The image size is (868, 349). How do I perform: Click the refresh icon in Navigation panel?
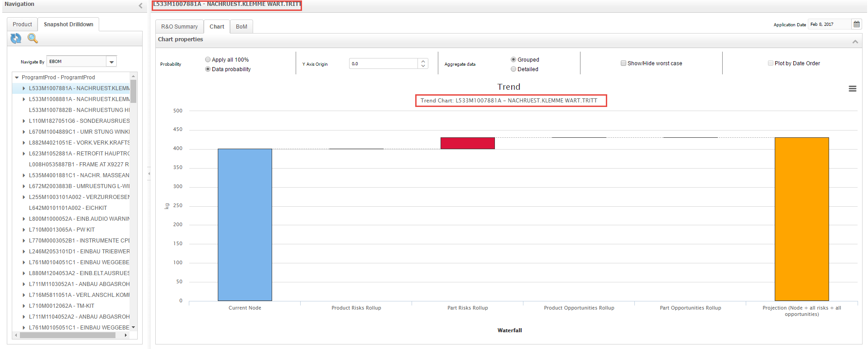pyautogui.click(x=16, y=39)
